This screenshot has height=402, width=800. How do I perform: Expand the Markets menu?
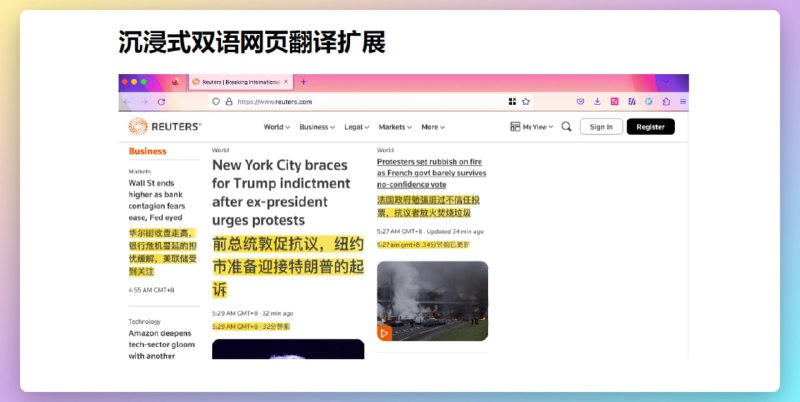395,127
